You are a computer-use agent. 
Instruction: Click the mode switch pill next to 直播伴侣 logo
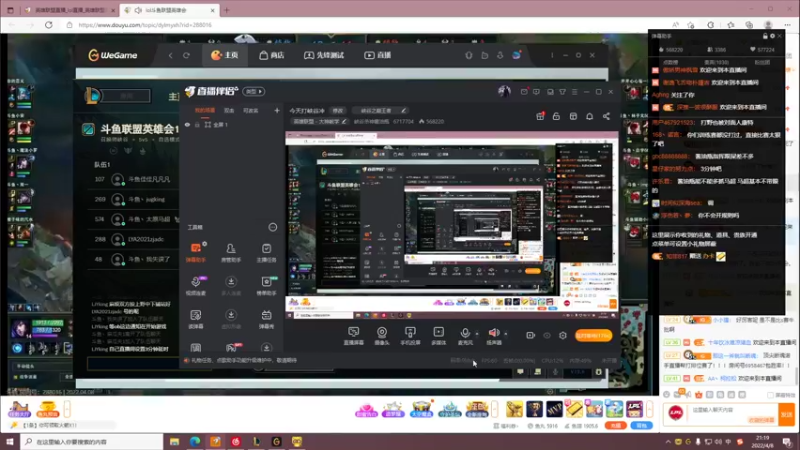[254, 91]
